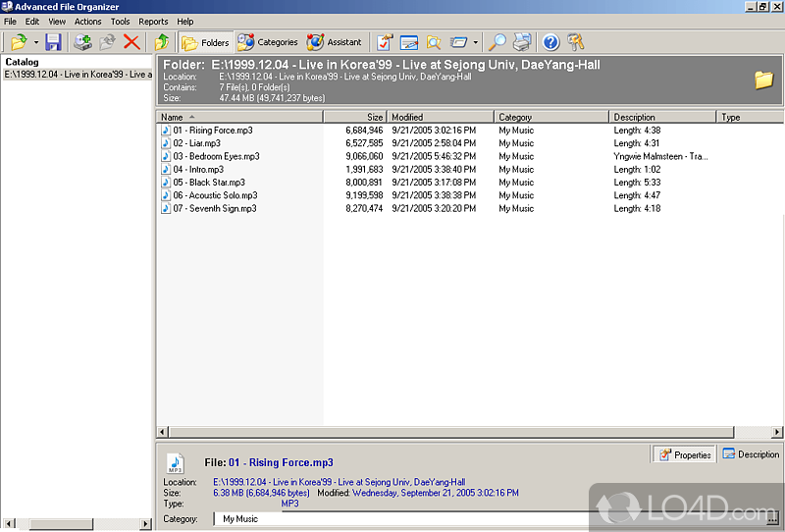Screen dimensions: 785x532
Task: Select file 02 - Liar.mp3
Action: [197, 143]
